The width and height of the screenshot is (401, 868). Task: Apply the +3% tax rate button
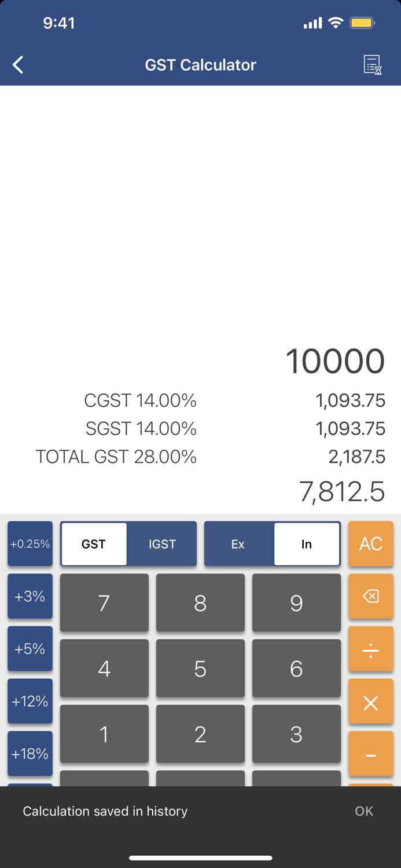[x=30, y=596]
